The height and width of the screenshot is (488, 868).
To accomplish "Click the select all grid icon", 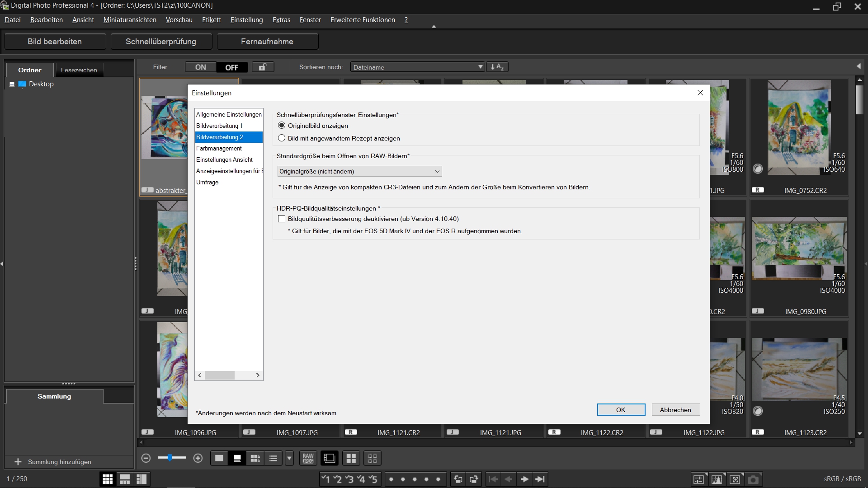I will click(x=351, y=458).
